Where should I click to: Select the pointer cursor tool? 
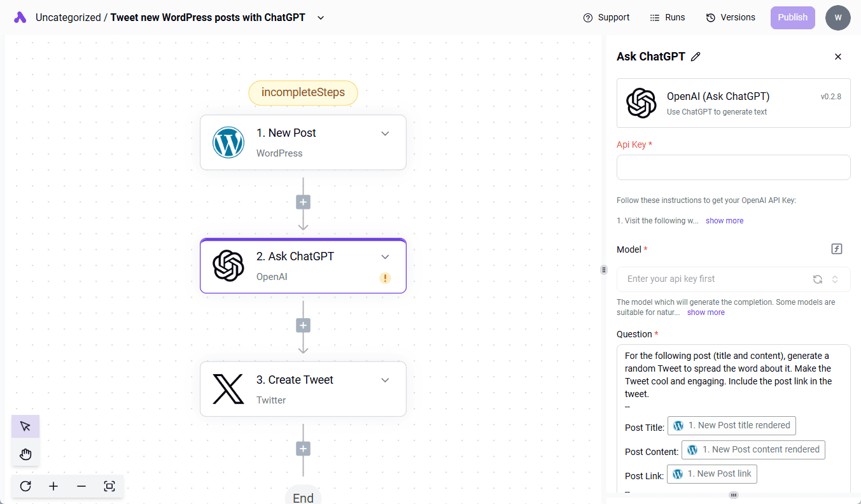[25, 426]
